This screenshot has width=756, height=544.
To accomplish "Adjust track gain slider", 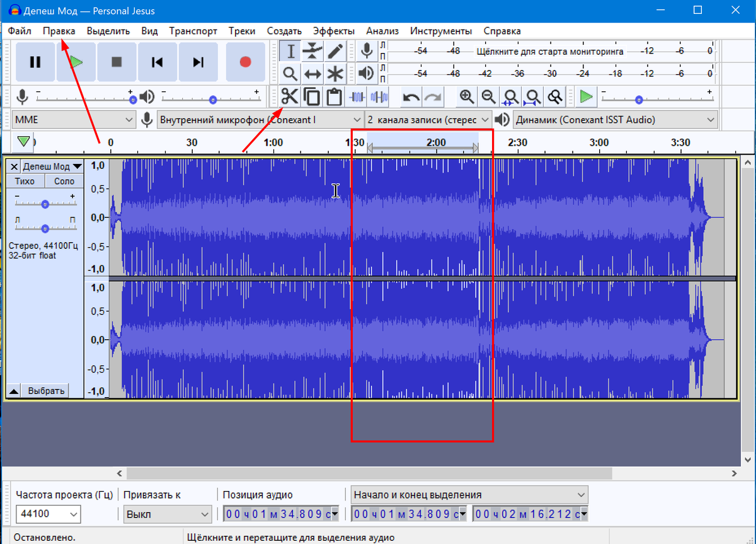I will [x=45, y=203].
